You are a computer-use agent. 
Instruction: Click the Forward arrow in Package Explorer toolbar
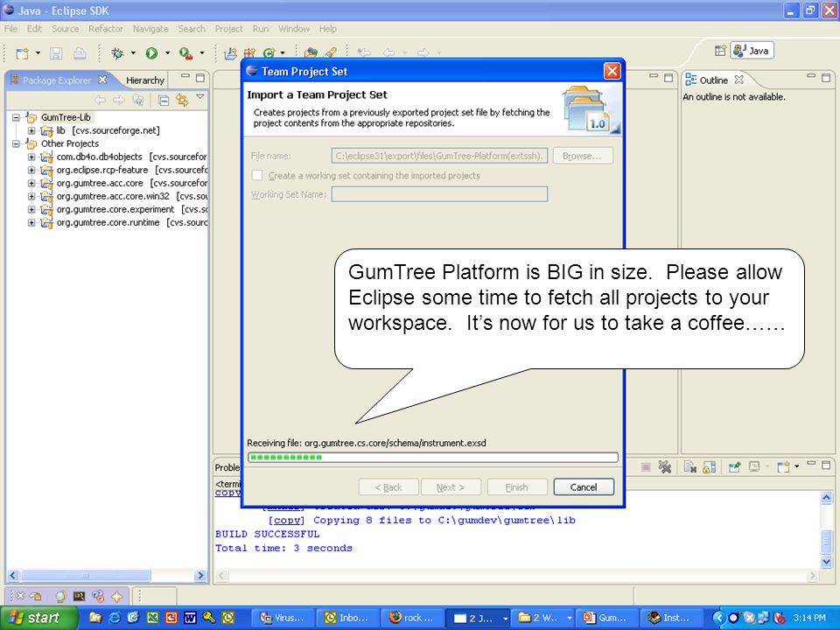click(119, 100)
